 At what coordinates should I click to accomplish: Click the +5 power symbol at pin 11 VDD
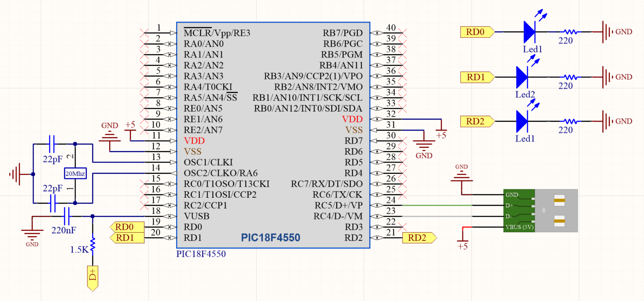coord(130,128)
